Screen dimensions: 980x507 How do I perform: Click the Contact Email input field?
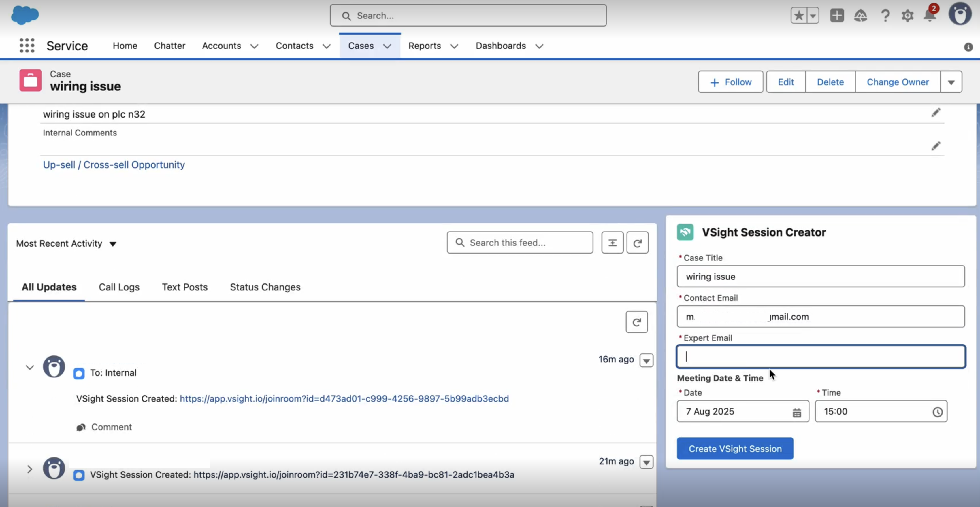click(x=821, y=317)
